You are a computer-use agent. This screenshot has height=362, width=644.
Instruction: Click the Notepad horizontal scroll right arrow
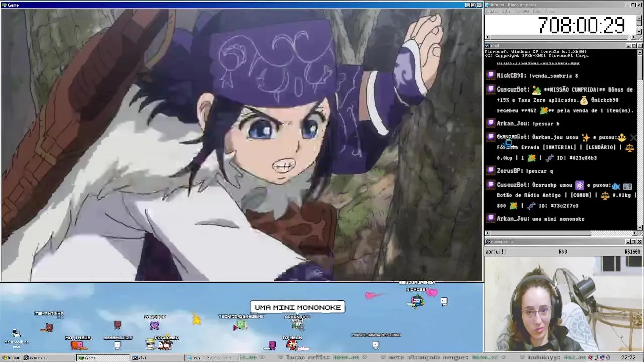634,37
